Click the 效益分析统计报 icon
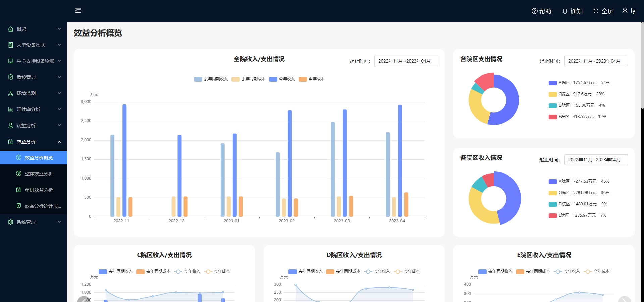The width and height of the screenshot is (644, 302). (x=19, y=206)
